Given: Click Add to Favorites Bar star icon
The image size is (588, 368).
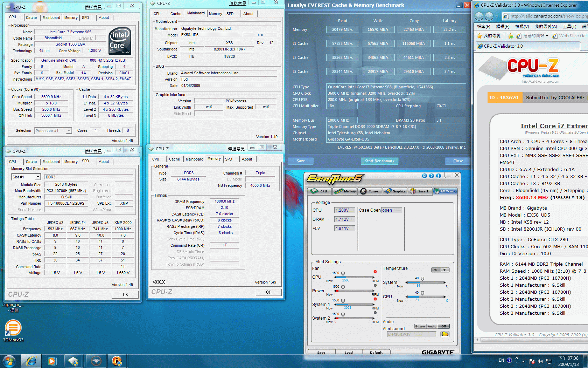Looking at the screenshot, I should pyautogui.click(x=511, y=36).
